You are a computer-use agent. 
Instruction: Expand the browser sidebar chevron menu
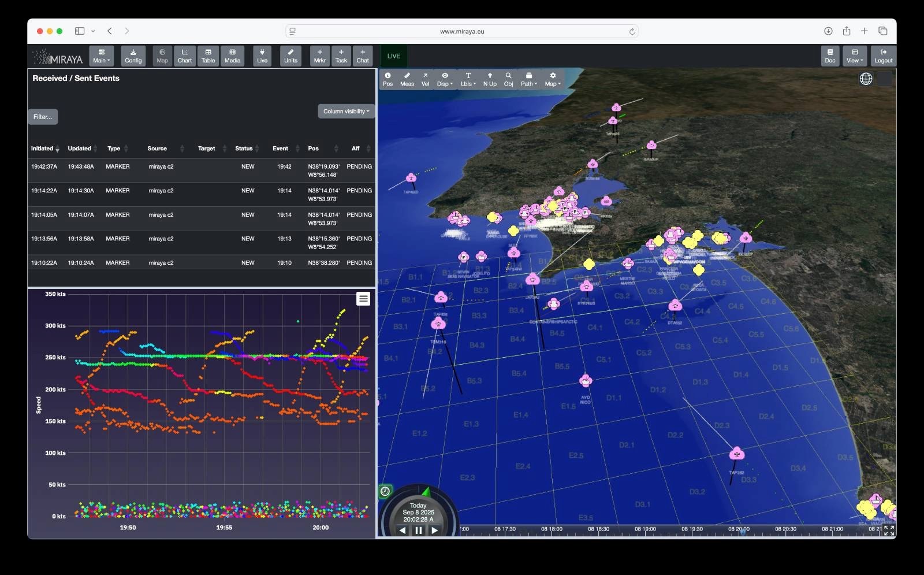pos(93,31)
